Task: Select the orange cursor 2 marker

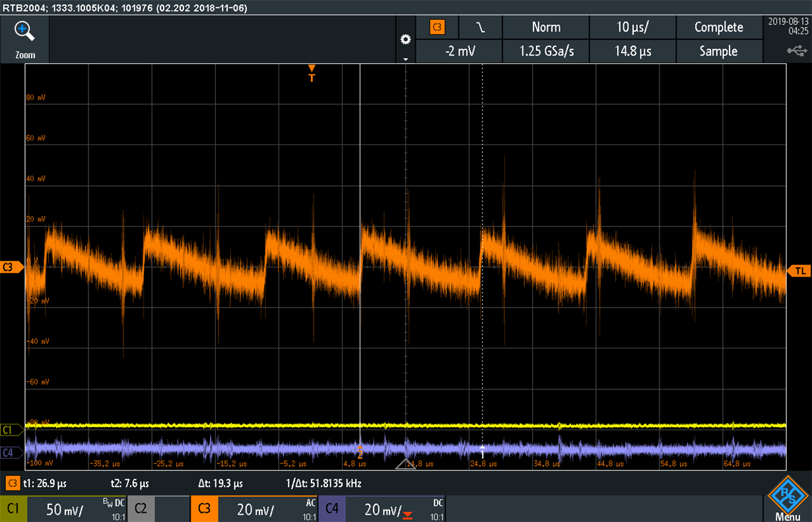Action: (360, 452)
